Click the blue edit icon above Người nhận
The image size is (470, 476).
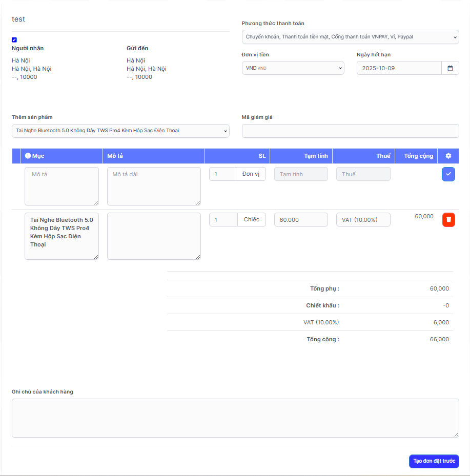[14, 40]
